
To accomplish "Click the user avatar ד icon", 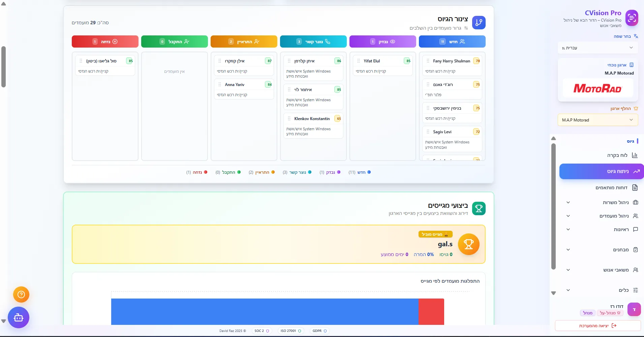I will (634, 309).
